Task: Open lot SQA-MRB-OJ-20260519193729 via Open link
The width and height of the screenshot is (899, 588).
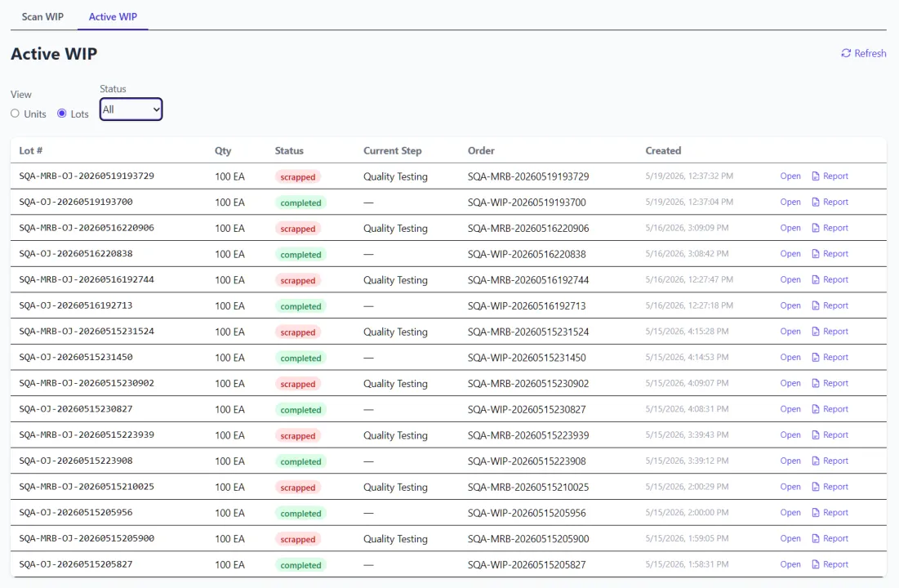Action: (790, 176)
